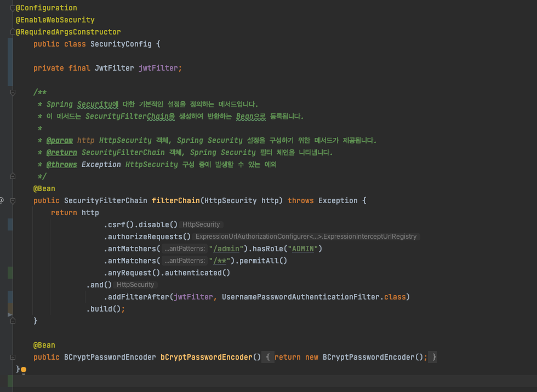The height and width of the screenshot is (392, 537).
Task: Collapse the filterChain method body
Action: coord(13,201)
